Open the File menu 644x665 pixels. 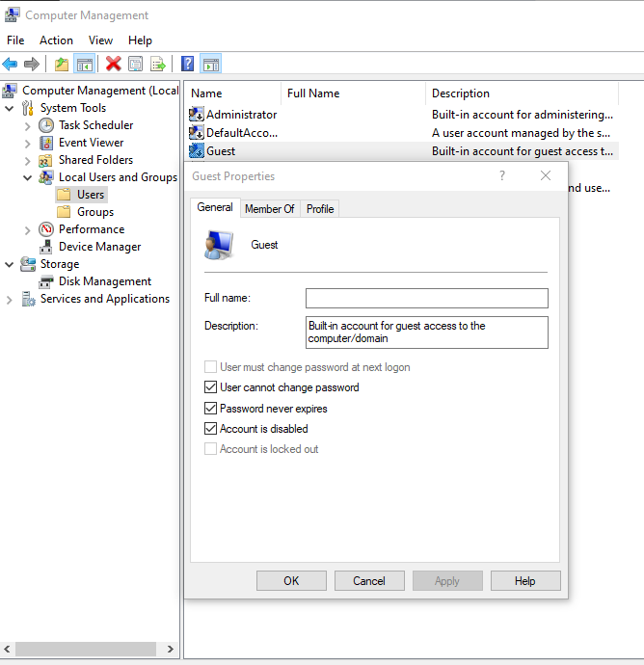[x=15, y=40]
